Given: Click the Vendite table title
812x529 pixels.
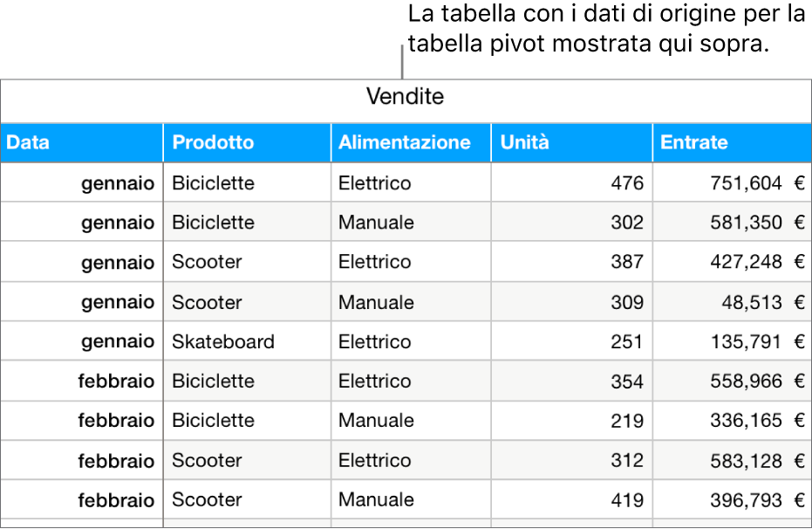Looking at the screenshot, I should pos(405,96).
